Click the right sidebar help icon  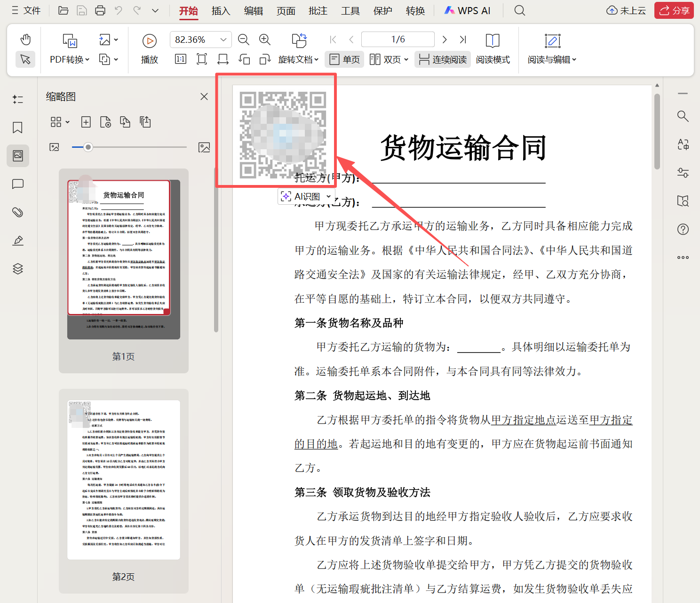click(x=683, y=229)
